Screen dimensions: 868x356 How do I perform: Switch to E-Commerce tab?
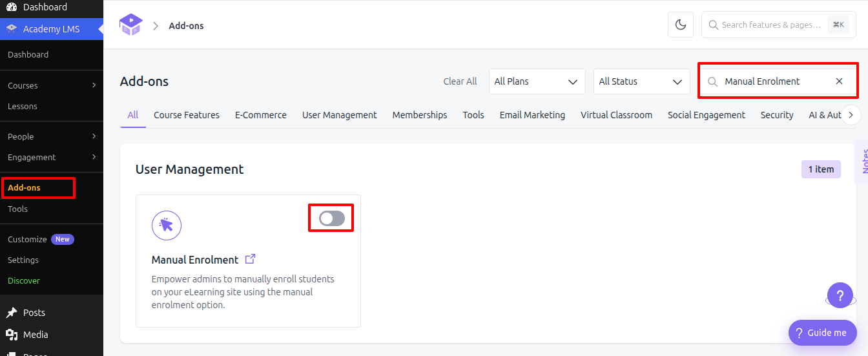point(261,115)
